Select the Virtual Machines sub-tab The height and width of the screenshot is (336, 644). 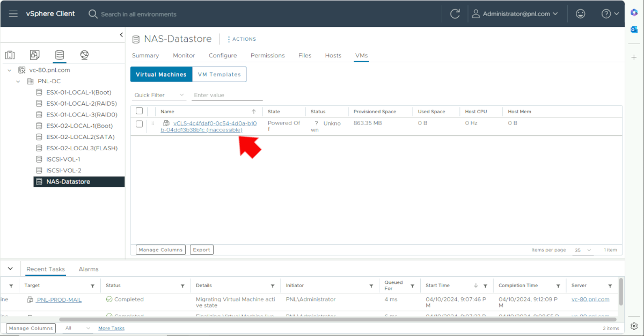161,75
